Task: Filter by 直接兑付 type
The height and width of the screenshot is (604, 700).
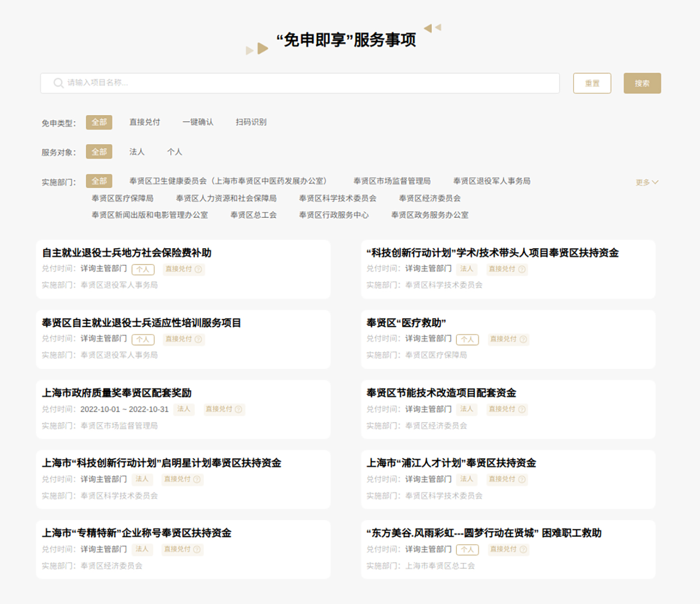Action: [144, 122]
